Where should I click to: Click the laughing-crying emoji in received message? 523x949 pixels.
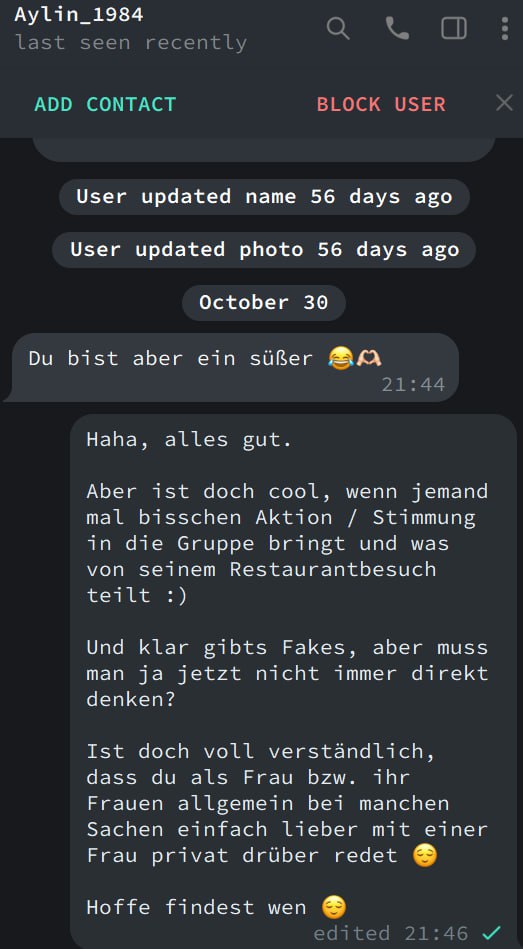pos(340,358)
